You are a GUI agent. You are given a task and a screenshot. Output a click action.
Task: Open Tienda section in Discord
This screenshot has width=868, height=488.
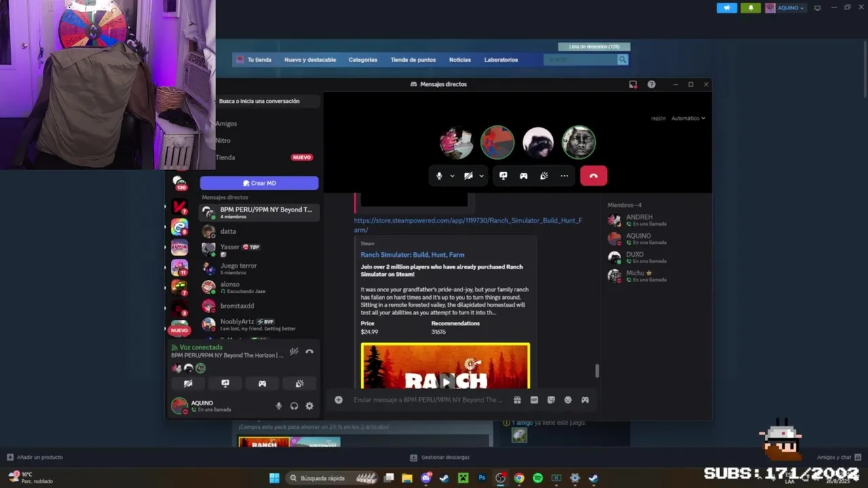coord(225,157)
